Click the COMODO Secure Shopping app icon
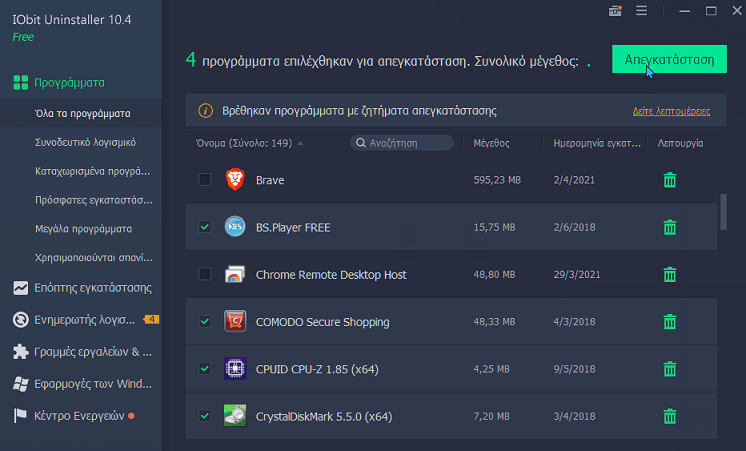This screenshot has width=746, height=451. 235,321
